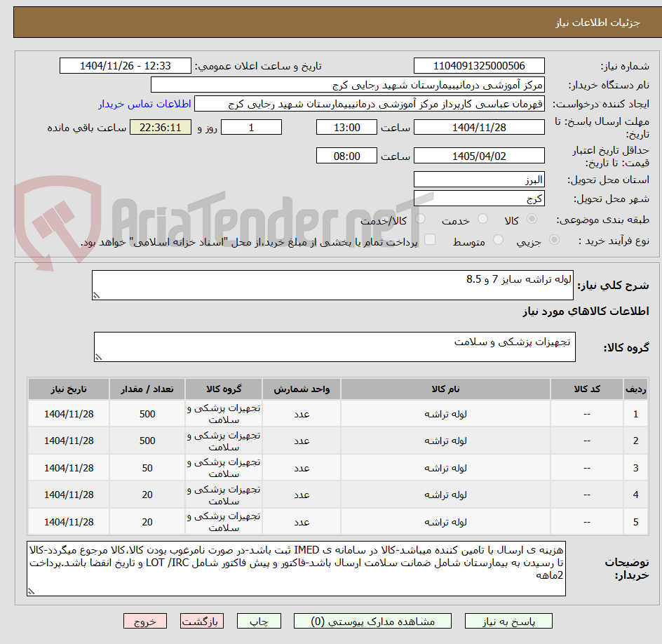This screenshot has width=662, height=644.
Task: Open 'اطلاعات تماس خریدار' link
Action: [x=144, y=104]
